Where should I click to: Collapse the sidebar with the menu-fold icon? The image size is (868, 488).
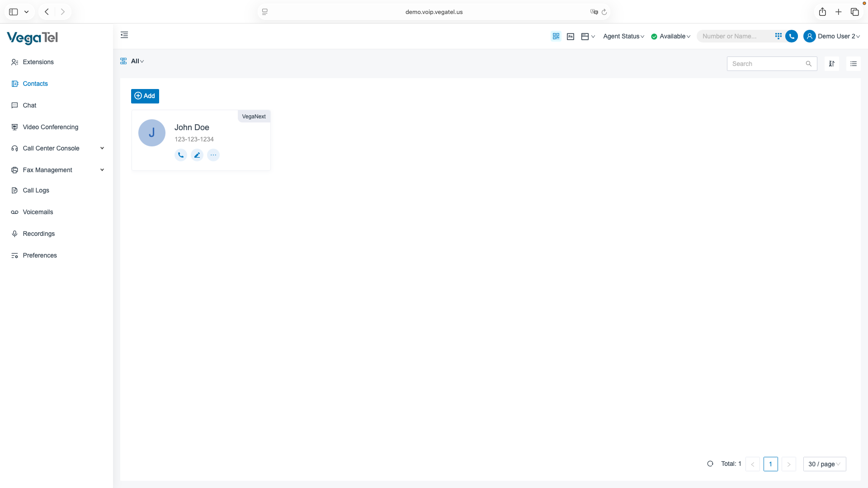[x=124, y=35]
